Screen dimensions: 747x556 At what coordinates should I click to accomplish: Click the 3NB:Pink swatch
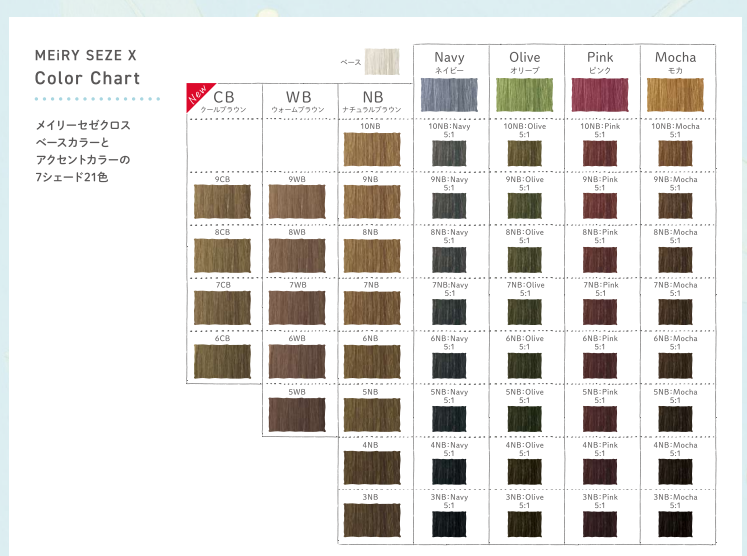tap(600, 524)
